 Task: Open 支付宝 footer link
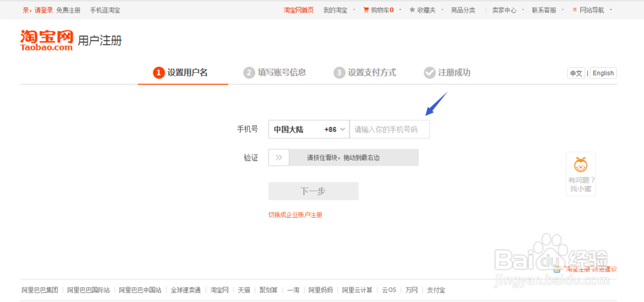[x=436, y=290]
